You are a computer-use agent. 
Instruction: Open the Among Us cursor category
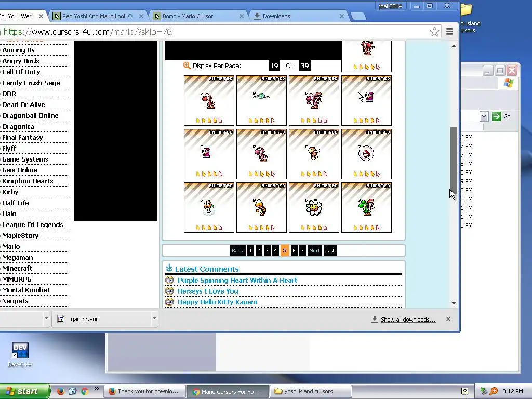click(x=18, y=50)
